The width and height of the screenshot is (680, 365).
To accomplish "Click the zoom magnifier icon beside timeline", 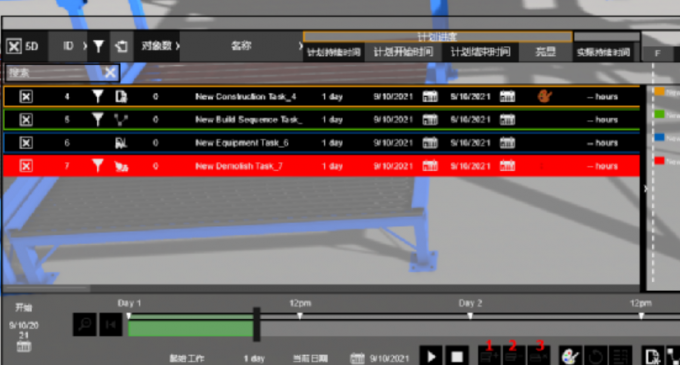I will (x=85, y=324).
